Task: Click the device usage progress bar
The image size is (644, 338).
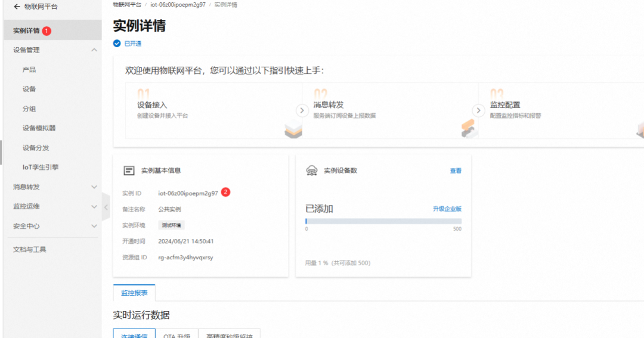Action: (x=383, y=221)
